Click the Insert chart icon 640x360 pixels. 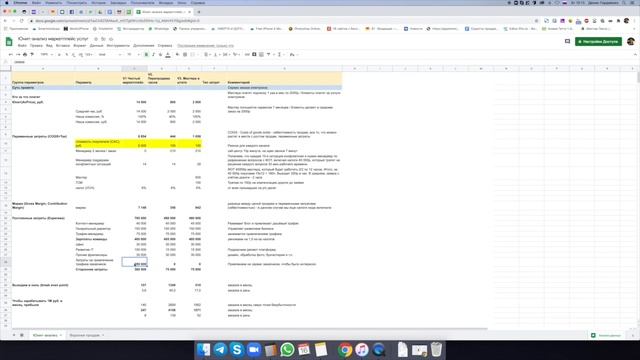point(261,54)
